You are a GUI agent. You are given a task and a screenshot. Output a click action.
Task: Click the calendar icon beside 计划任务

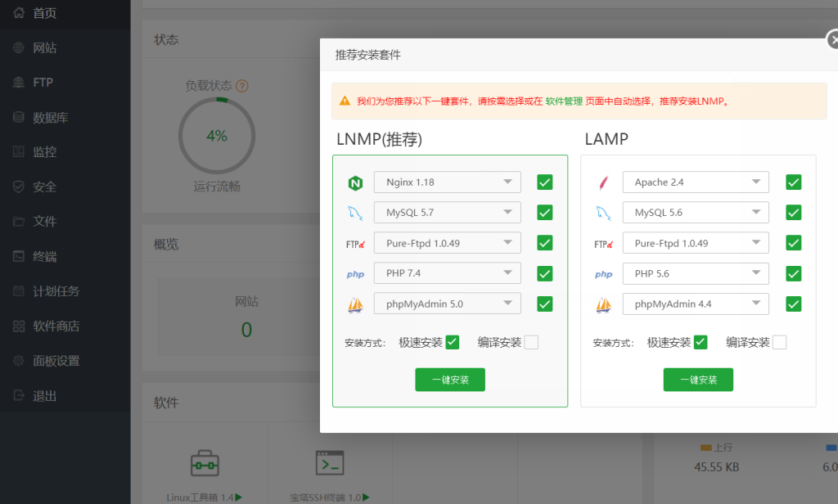(19, 290)
